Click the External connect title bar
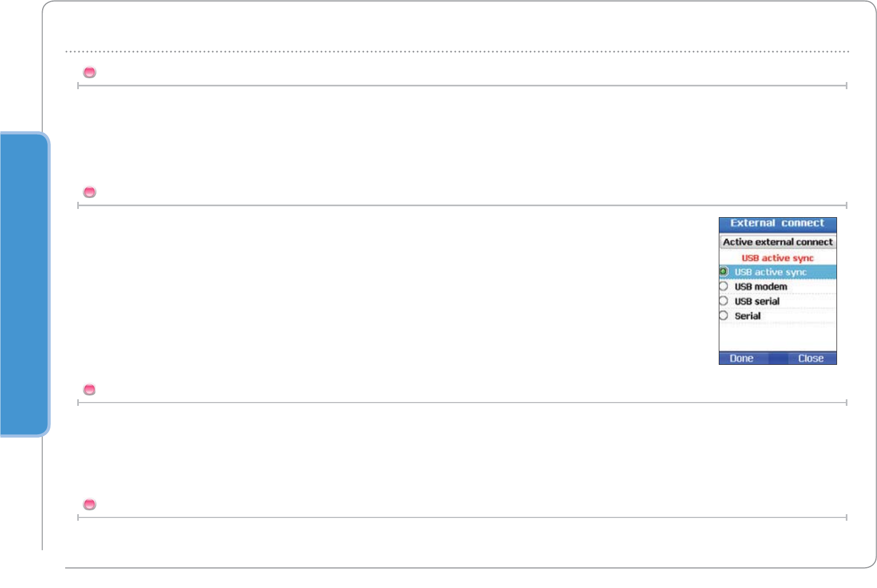Screen dimensions: 877x588 (777, 224)
